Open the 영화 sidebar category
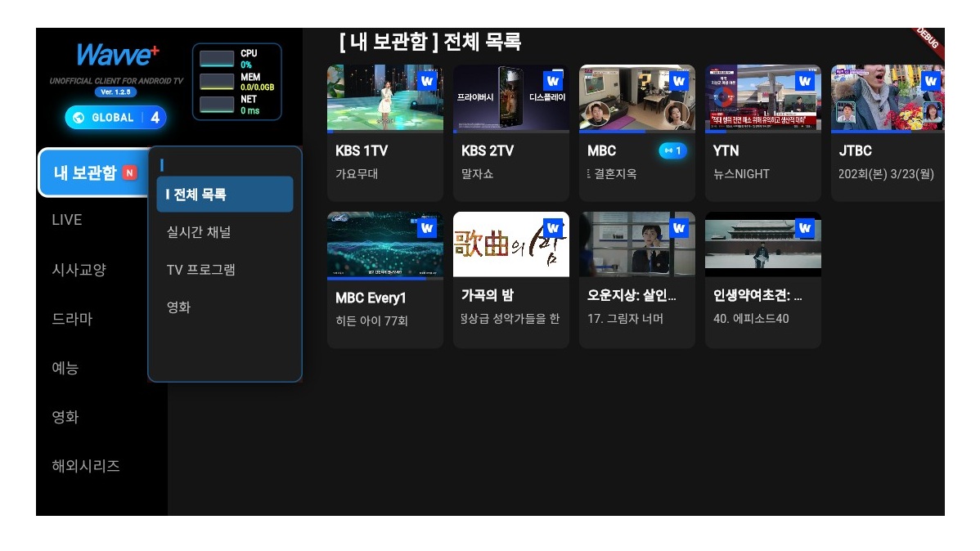The height and width of the screenshot is (551, 980). (x=65, y=417)
